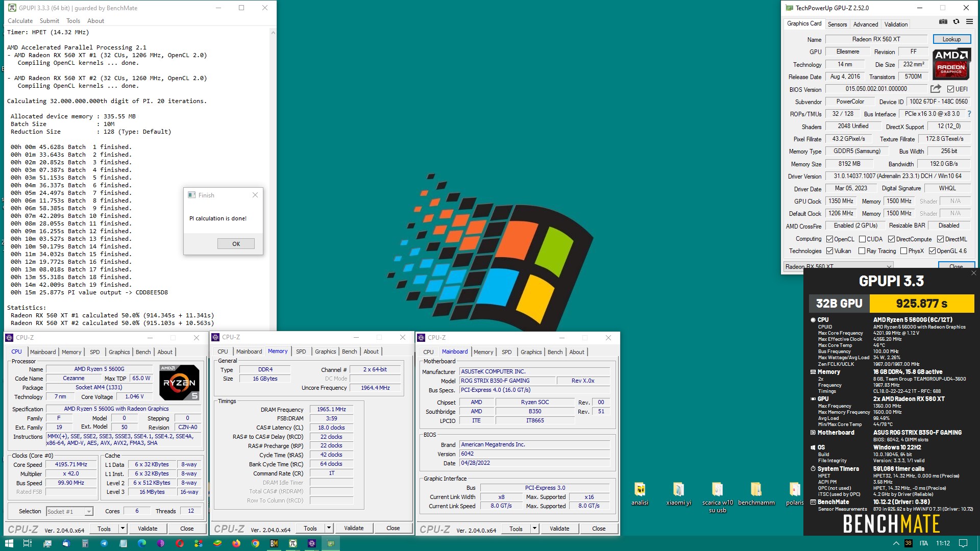Viewport: 980px width, 551px height.
Task: Open the Calculate menu in GPUPI
Action: pyautogui.click(x=20, y=21)
